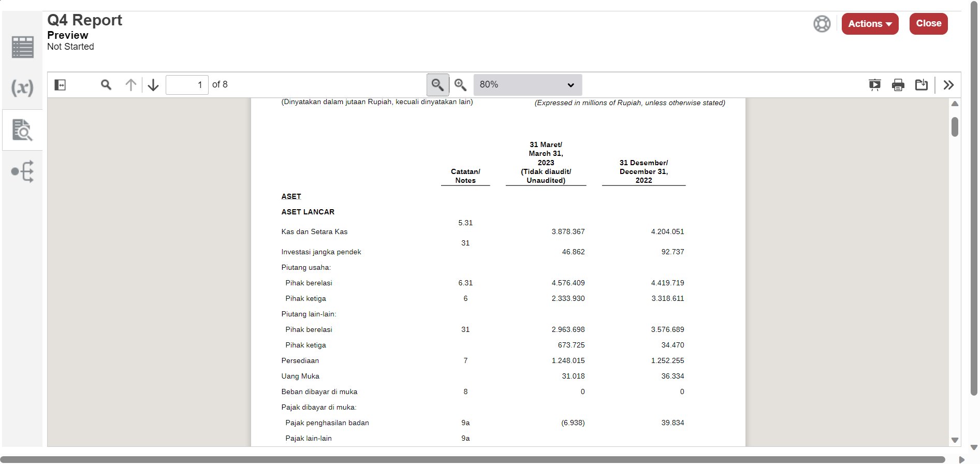Click the '31 Desember/ December 31, 2022' header
Image resolution: width=980 pixels, height=464 pixels.
click(x=643, y=171)
